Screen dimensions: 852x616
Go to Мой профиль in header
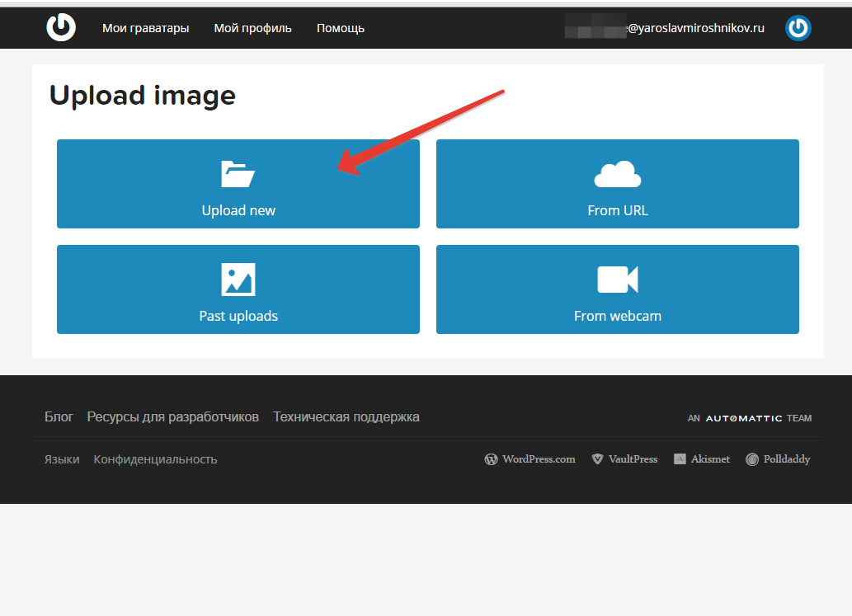pyautogui.click(x=252, y=28)
